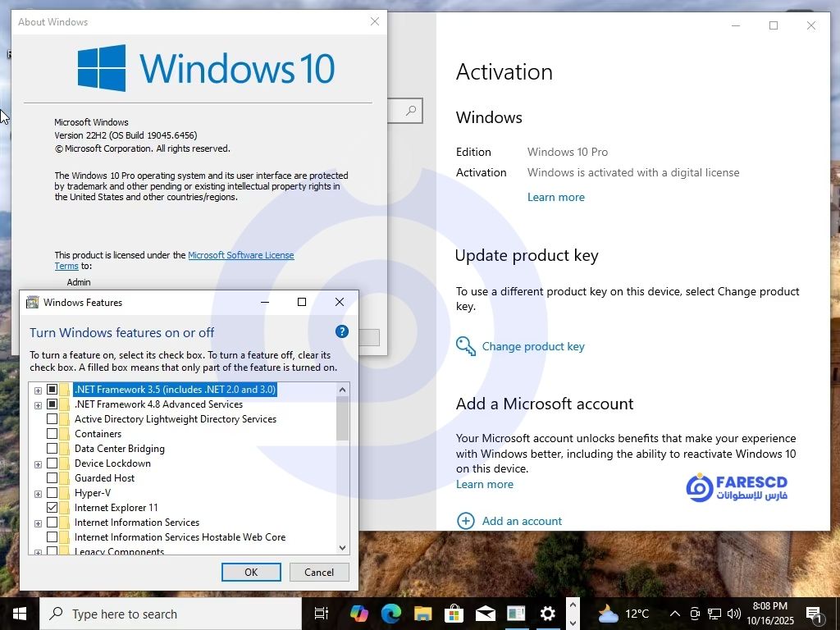Click the Task View taskbar icon
This screenshot has width=840, height=630.
tap(322, 614)
